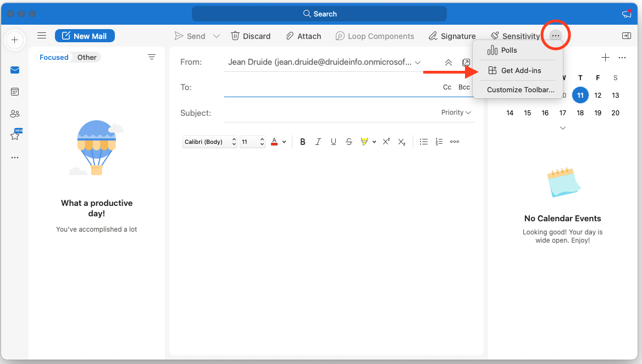Viewport: 642px width, 364px height.
Task: Click the Attach paperclip icon
Action: click(290, 36)
